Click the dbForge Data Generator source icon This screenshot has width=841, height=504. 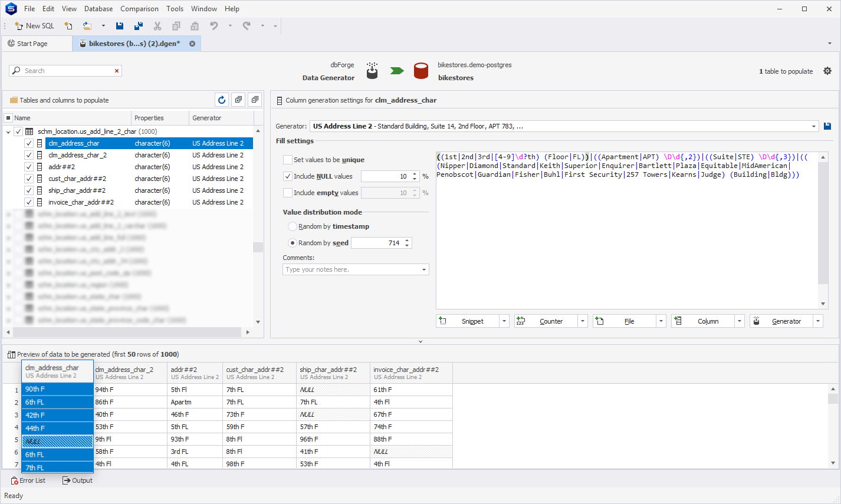coord(372,71)
